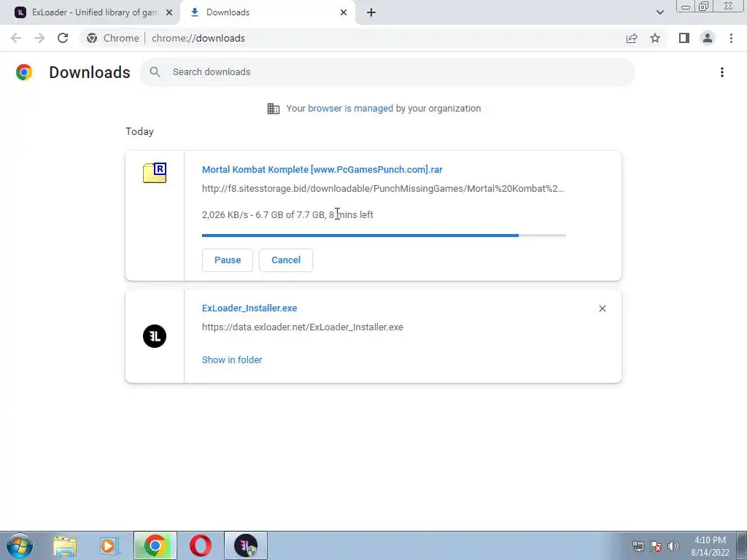Click the data.exloader.net source URL
The image size is (747, 560).
[x=303, y=327]
